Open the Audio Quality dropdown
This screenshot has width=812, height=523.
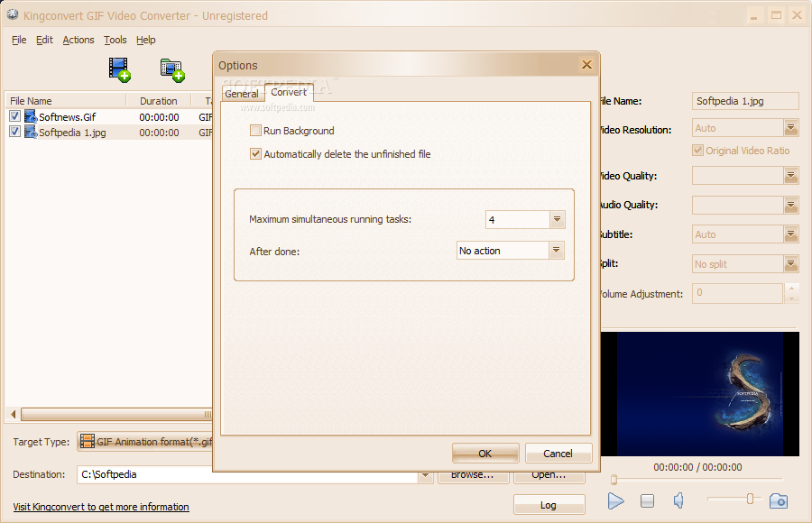point(790,206)
